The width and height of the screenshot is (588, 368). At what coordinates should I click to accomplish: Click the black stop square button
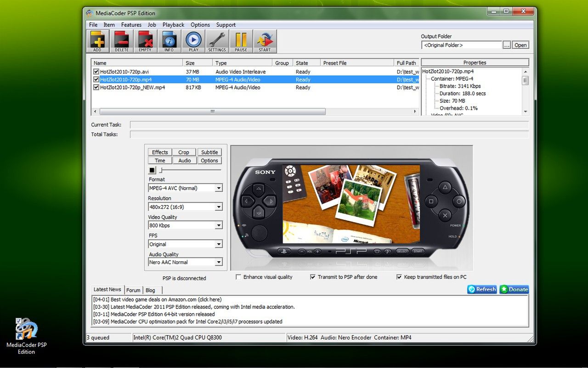[x=152, y=170]
